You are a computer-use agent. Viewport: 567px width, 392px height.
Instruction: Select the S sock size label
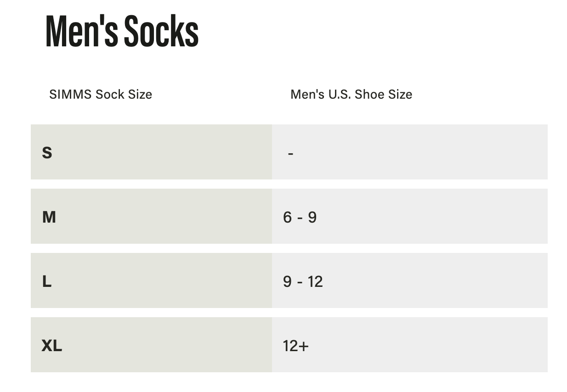pyautogui.click(x=47, y=152)
